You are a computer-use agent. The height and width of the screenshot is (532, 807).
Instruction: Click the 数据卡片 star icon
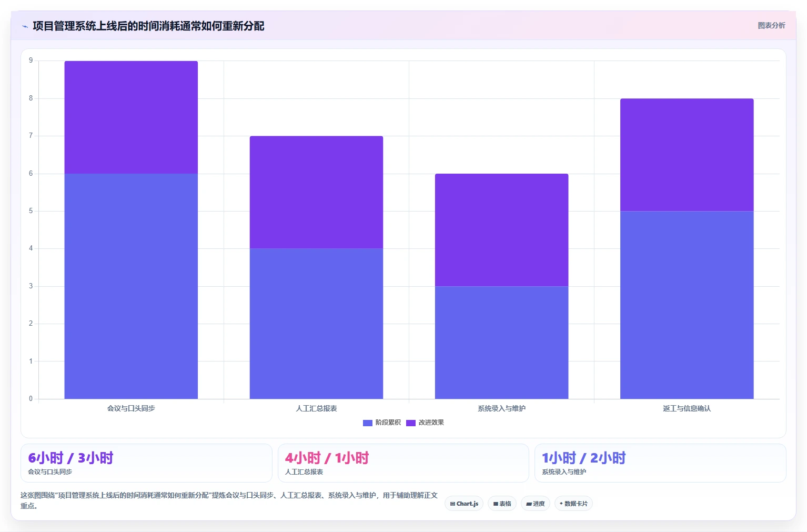pos(561,504)
